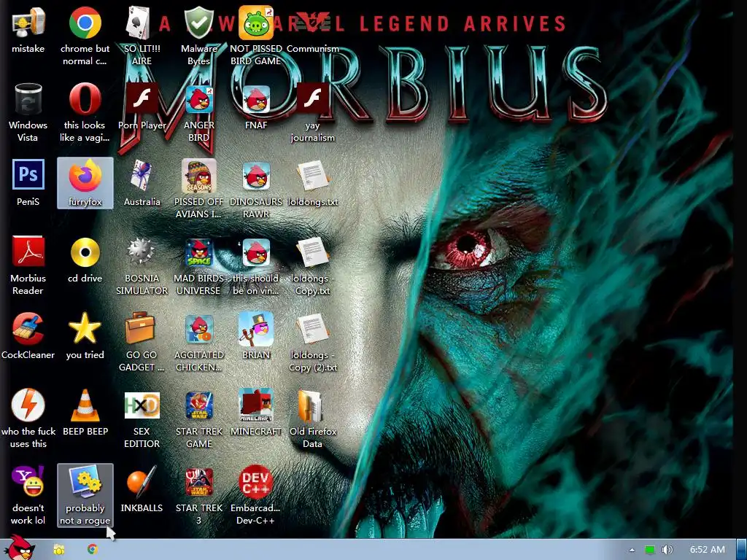Click the Show Desktop taskbar strip
Image resolution: width=747 pixels, height=560 pixels.
[742, 550]
